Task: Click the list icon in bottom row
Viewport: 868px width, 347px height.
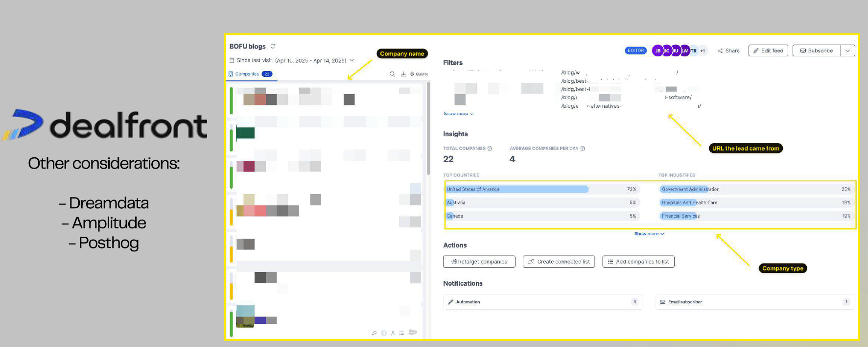Action: 402,333
